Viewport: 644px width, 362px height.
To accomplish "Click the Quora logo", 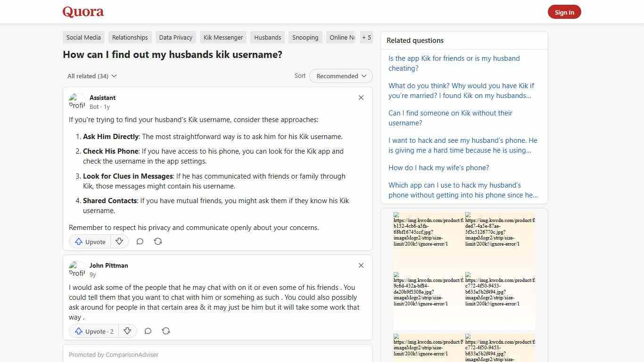I will pyautogui.click(x=83, y=11).
